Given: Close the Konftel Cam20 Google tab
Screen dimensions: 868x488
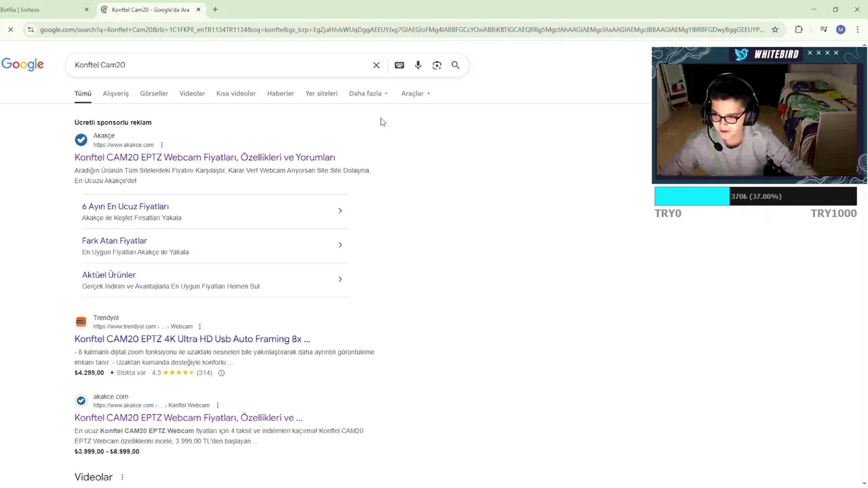Looking at the screenshot, I should pos(199,9).
